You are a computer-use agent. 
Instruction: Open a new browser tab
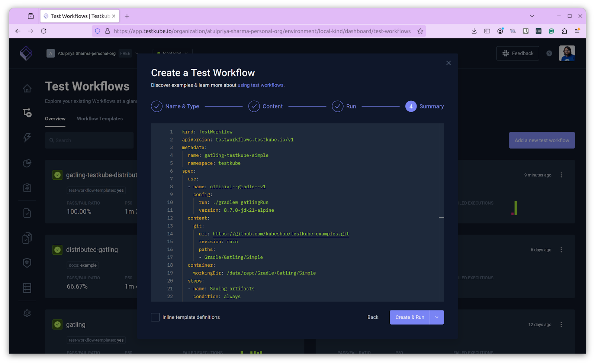tap(127, 16)
